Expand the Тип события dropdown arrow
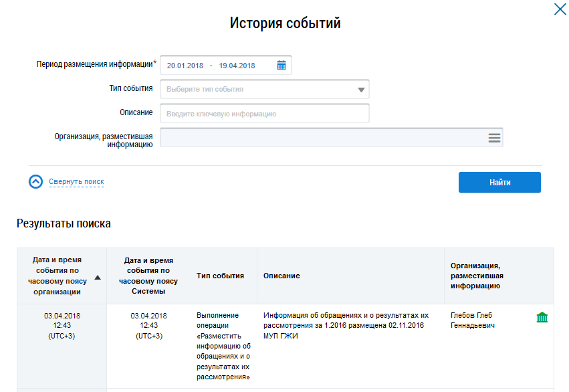 click(x=361, y=90)
